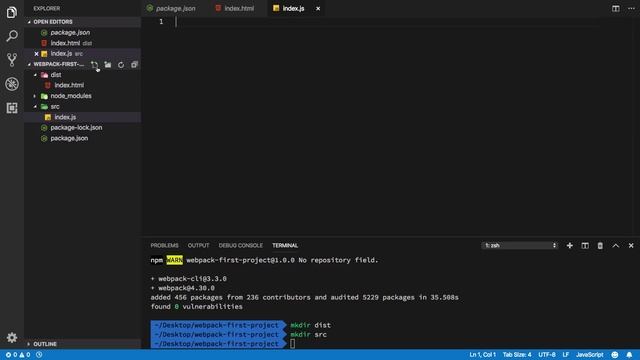The image size is (640, 360).
Task: Open package.json in project file tree
Action: 83,138
